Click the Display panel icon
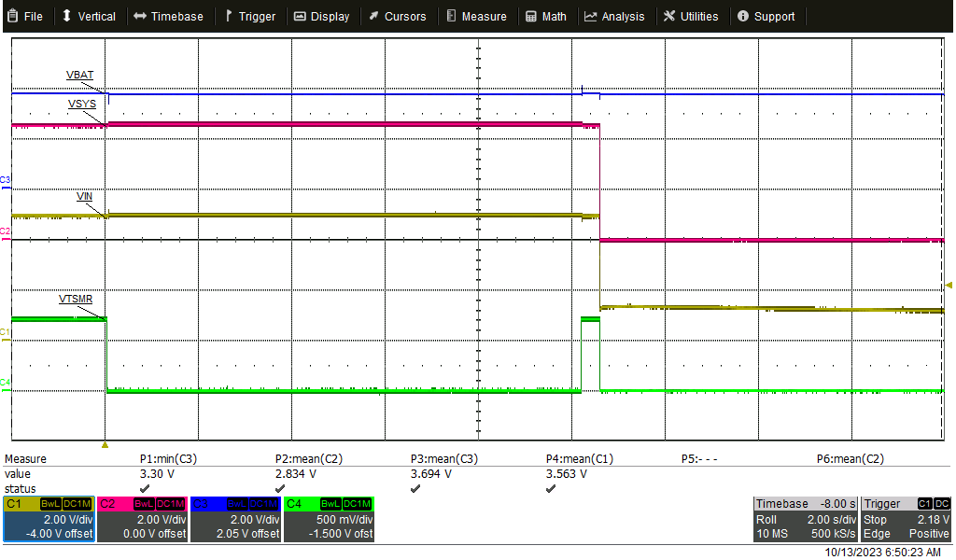956x560 pixels. [x=301, y=16]
